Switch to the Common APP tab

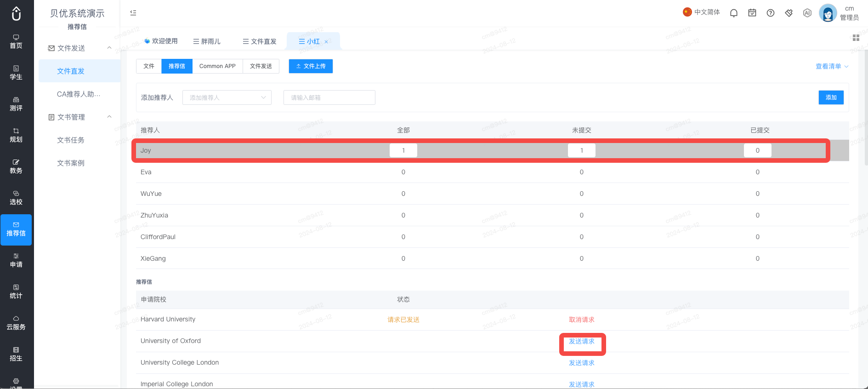217,66
